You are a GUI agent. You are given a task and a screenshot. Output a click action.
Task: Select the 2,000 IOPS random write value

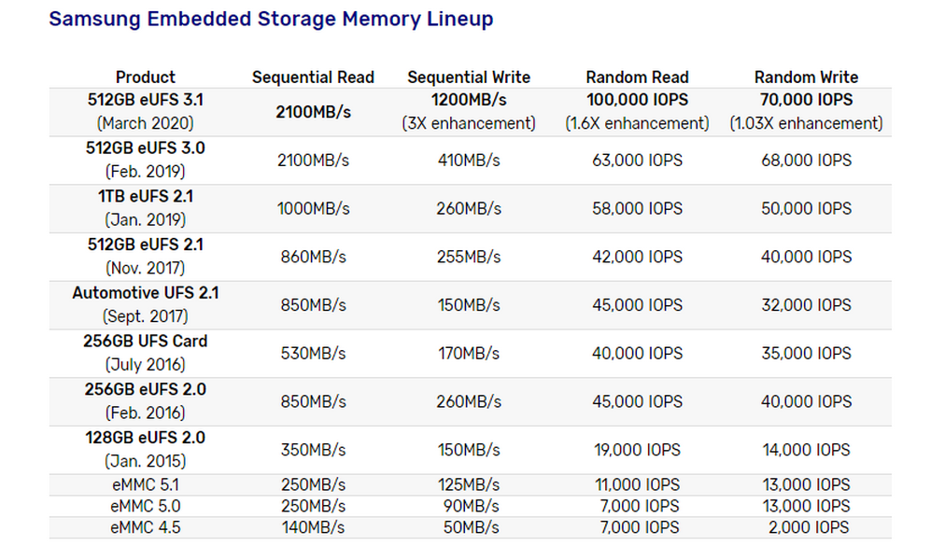806,528
